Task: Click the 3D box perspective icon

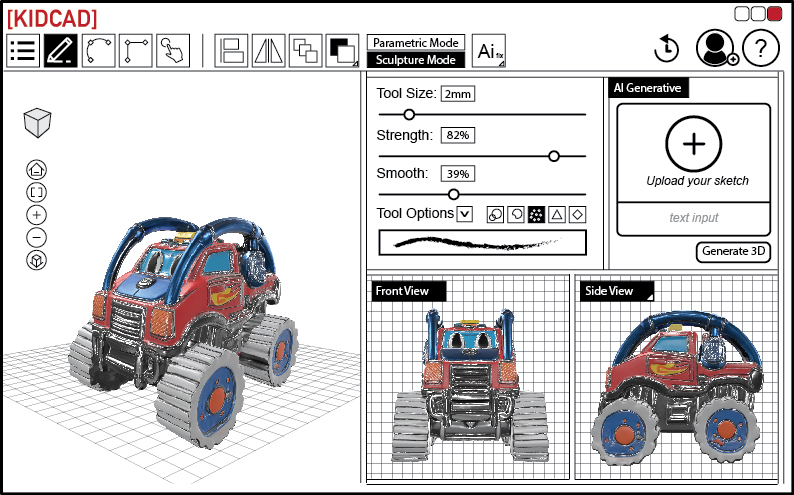Action: pyautogui.click(x=36, y=260)
